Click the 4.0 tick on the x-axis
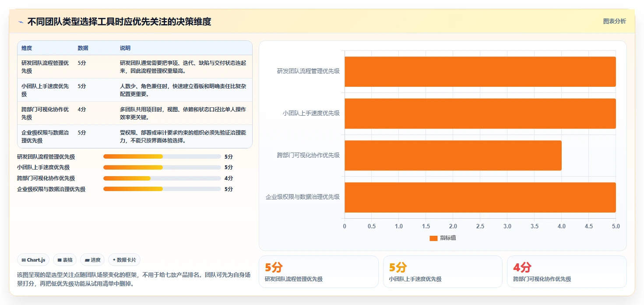 [x=562, y=226]
